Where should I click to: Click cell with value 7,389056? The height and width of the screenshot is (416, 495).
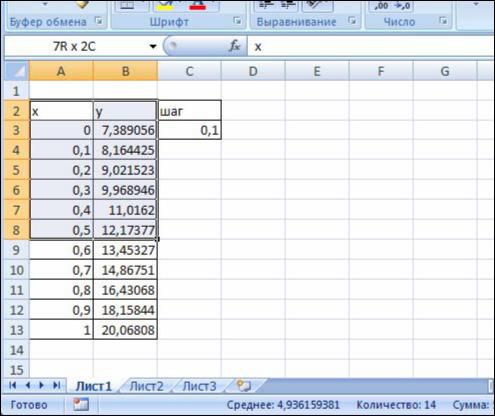[x=125, y=130]
